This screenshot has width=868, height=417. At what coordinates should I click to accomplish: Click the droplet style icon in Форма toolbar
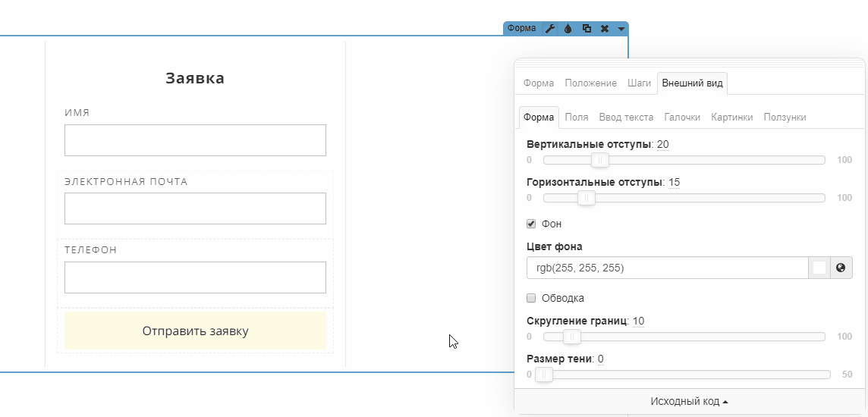coord(568,29)
